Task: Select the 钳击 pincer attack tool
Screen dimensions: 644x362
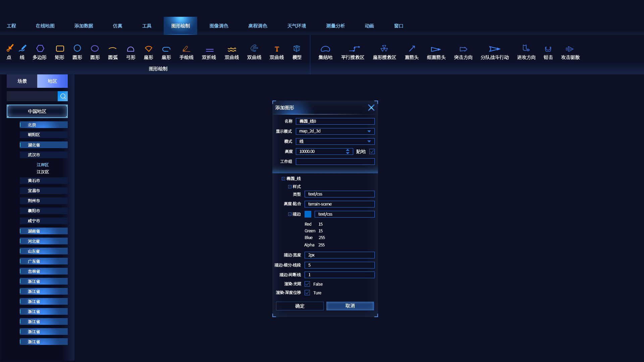Action: [548, 52]
